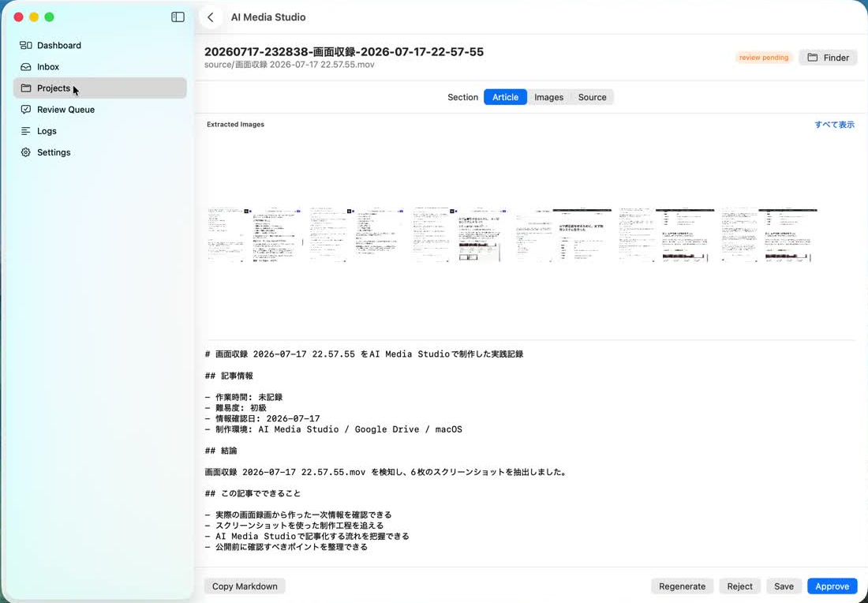Click the AI Media Studio window title
The height and width of the screenshot is (603, 868).
268,17
